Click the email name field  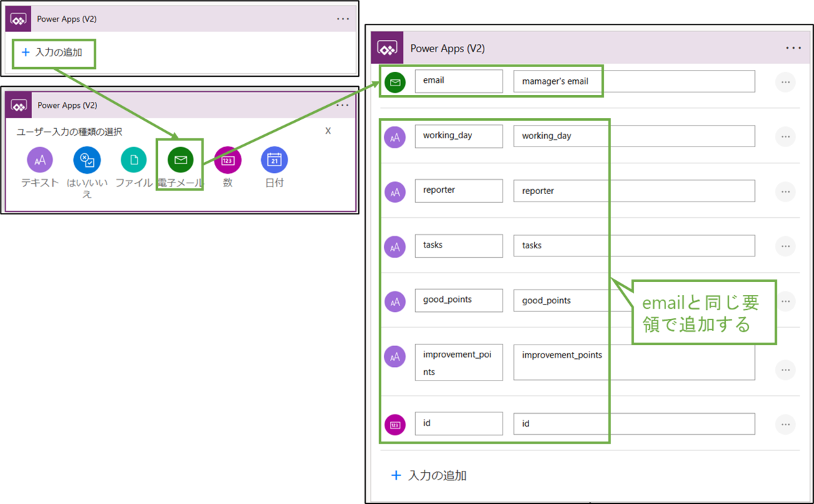pyautogui.click(x=459, y=81)
